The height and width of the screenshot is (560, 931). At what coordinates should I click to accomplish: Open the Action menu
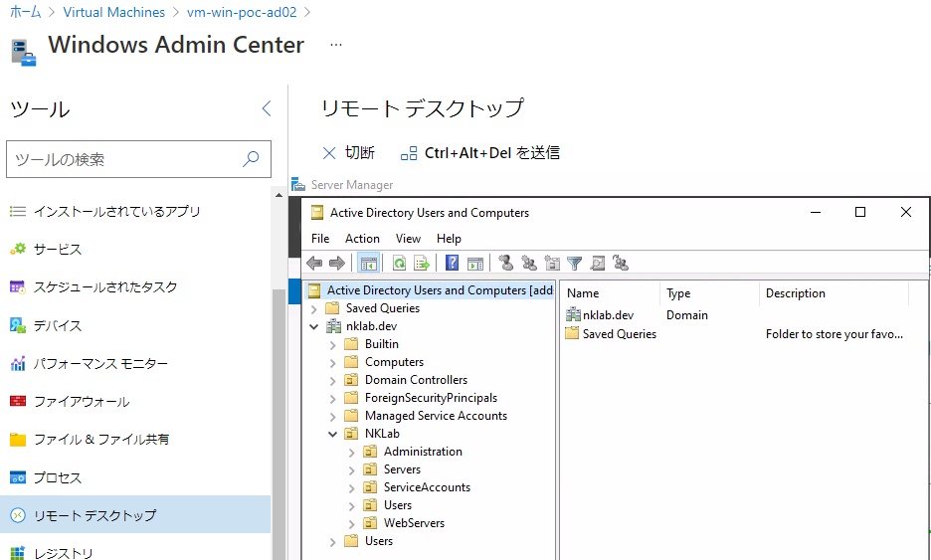pyautogui.click(x=362, y=238)
